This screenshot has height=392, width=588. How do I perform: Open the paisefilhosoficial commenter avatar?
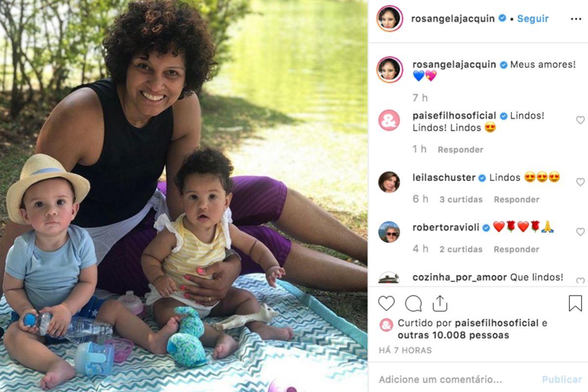click(389, 120)
